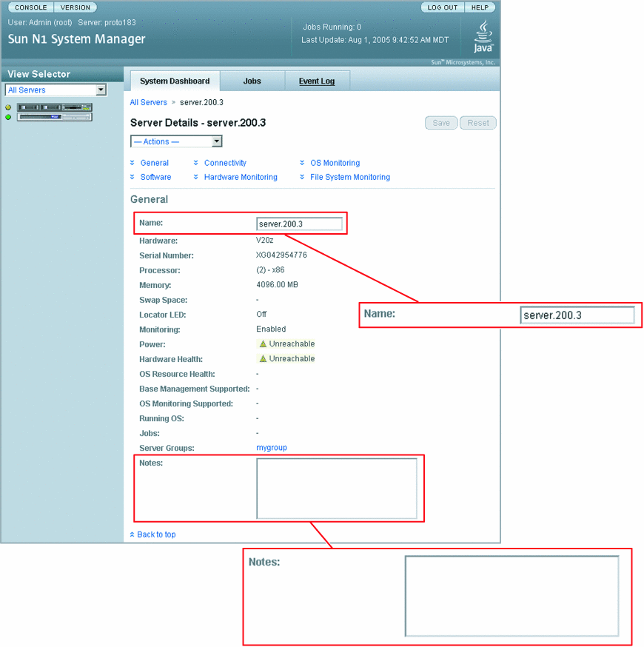Click the CONSOLE button in header
Screen dimensions: 644x647
click(31, 7)
